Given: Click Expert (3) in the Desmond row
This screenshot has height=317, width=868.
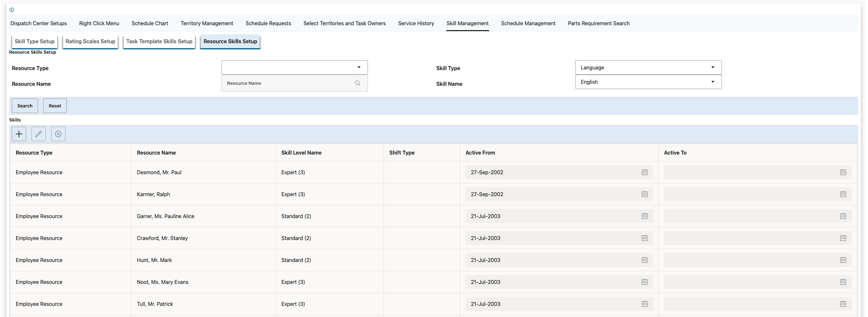Looking at the screenshot, I should tap(293, 172).
